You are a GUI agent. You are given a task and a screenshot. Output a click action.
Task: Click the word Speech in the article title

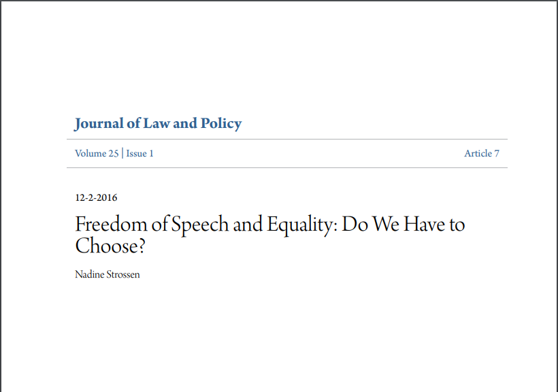coord(200,225)
